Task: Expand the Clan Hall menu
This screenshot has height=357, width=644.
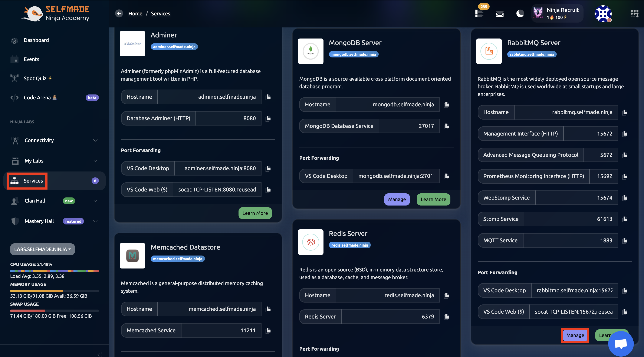Action: 55,201
